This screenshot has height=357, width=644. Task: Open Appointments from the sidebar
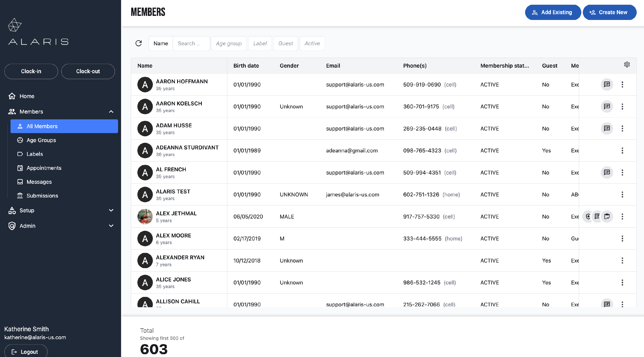[44, 168]
